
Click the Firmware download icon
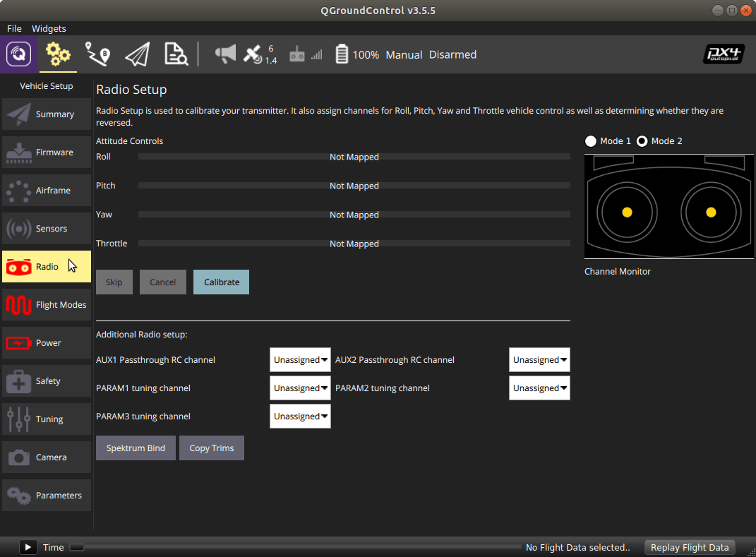point(19,152)
